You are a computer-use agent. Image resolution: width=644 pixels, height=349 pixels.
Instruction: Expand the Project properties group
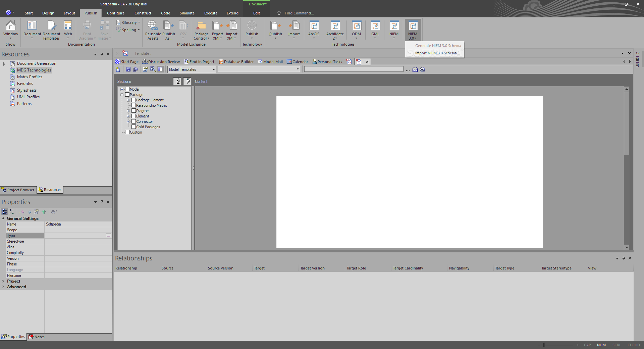[3, 281]
